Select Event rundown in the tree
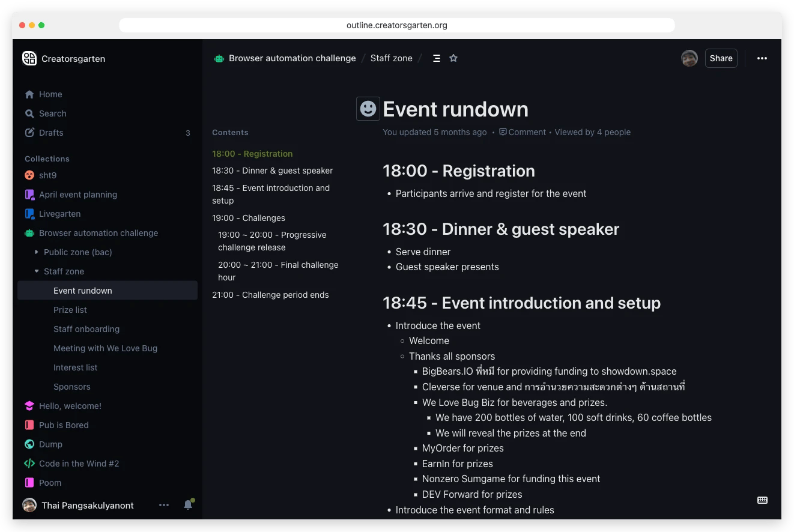The width and height of the screenshot is (794, 532). coord(108,291)
